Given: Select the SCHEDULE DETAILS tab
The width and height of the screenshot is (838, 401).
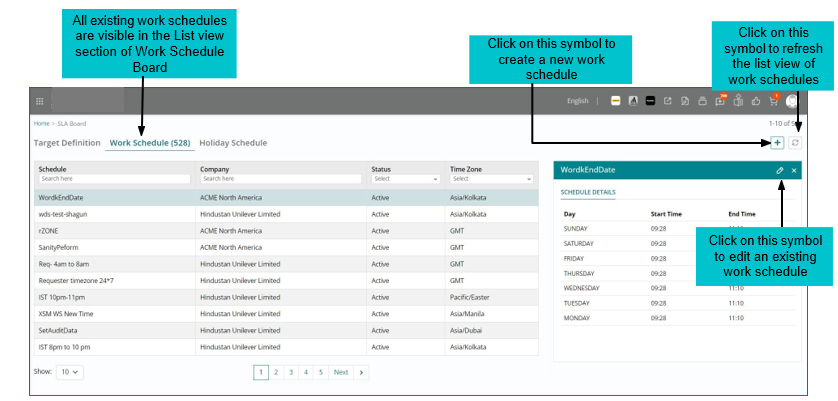Looking at the screenshot, I should (x=588, y=192).
